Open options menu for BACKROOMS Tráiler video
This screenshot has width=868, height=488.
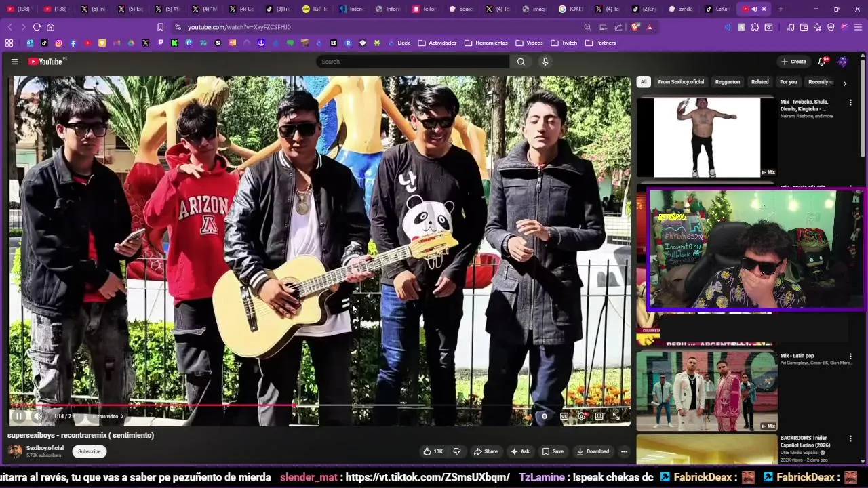850,439
